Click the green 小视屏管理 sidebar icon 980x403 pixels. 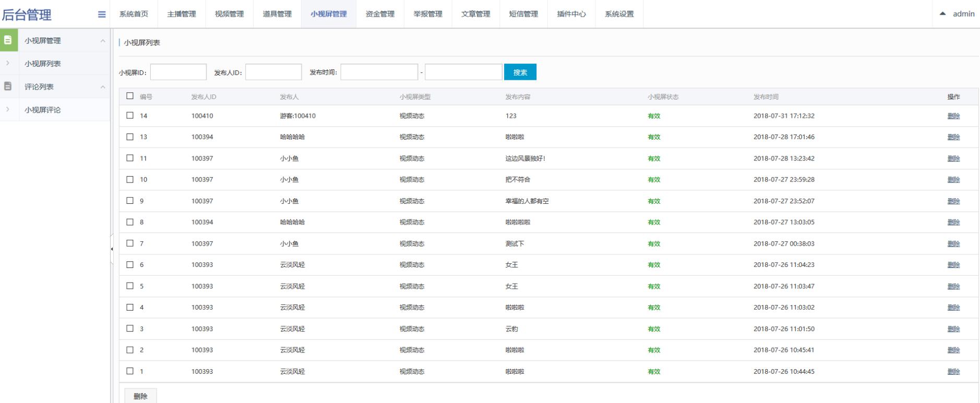(8, 40)
